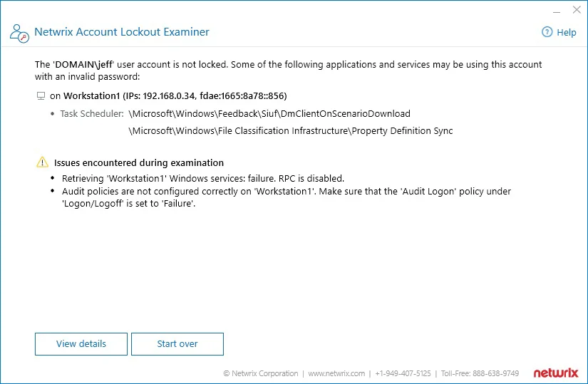Open the View details button
This screenshot has width=588, height=384.
[81, 344]
